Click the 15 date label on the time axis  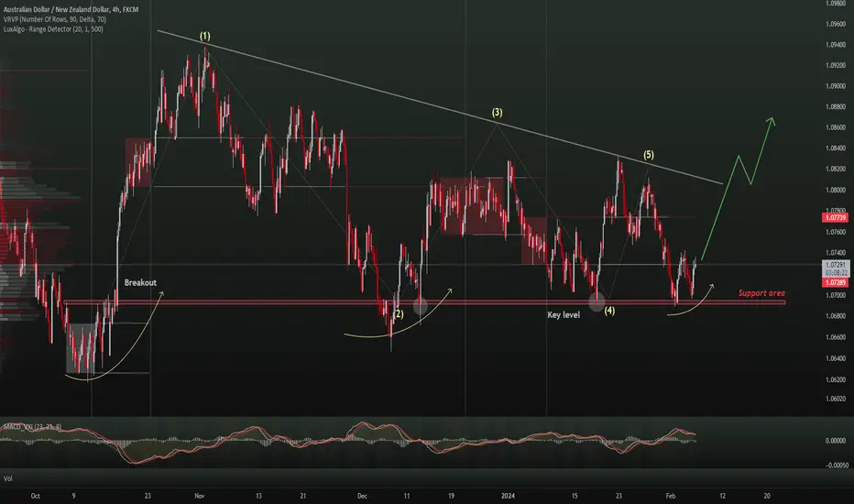click(x=574, y=496)
